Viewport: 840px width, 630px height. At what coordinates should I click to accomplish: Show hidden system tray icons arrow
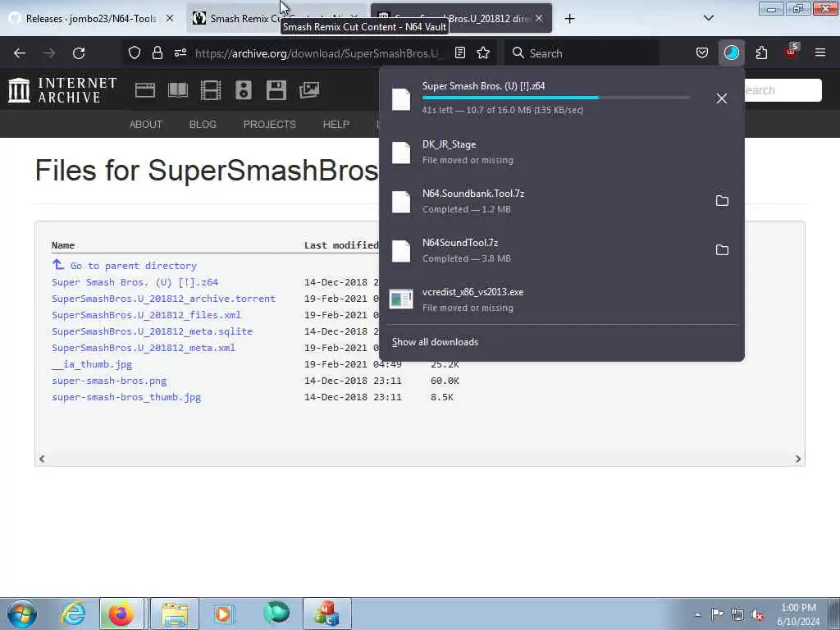click(x=697, y=614)
